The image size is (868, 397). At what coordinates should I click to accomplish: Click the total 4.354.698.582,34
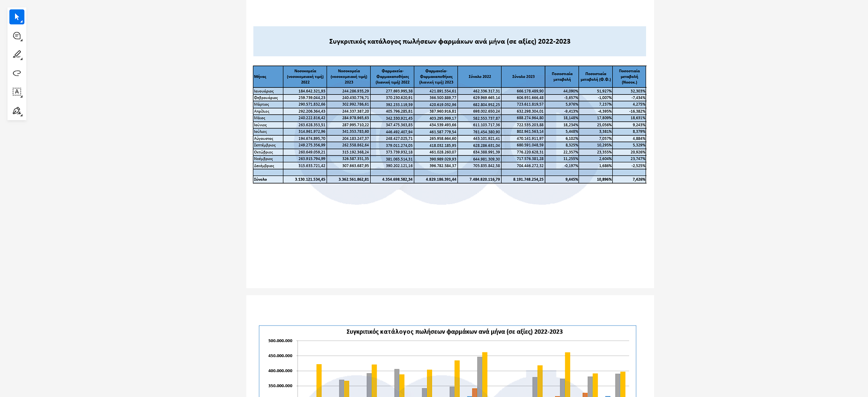tap(397, 179)
